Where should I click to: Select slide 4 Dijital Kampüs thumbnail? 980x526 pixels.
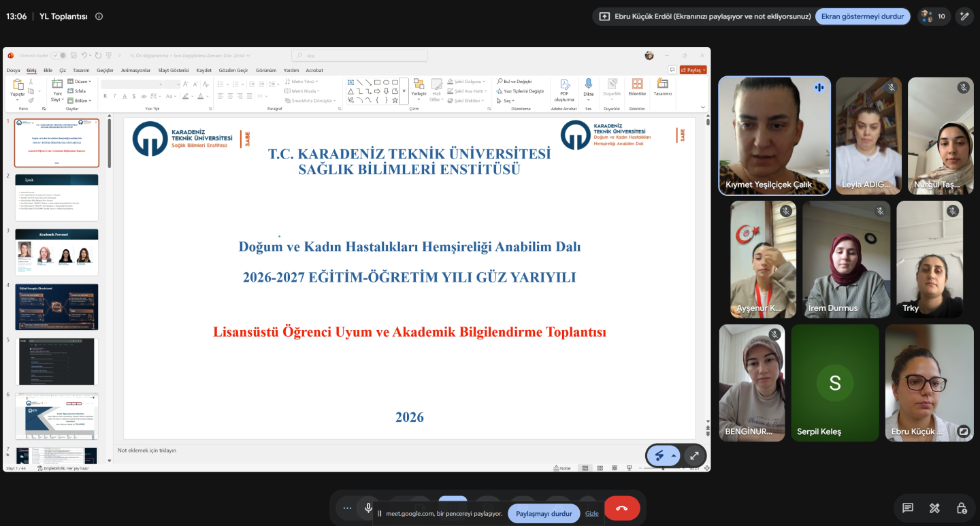[56, 307]
